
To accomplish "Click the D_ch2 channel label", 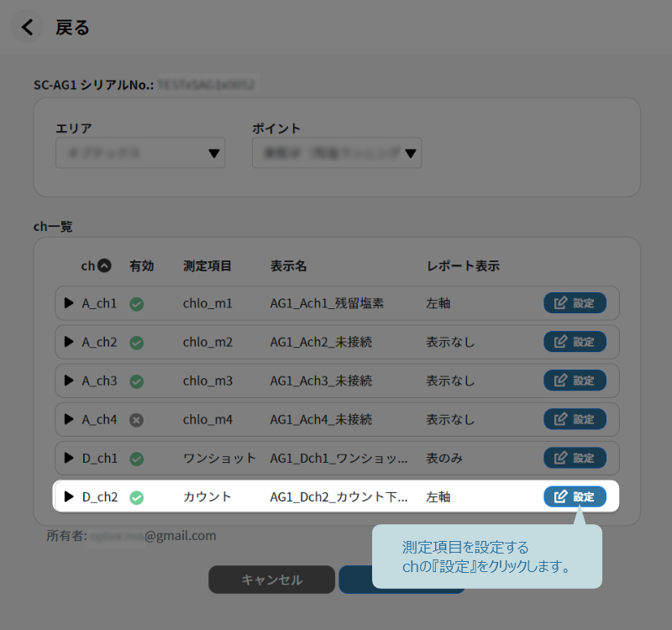I will [99, 496].
